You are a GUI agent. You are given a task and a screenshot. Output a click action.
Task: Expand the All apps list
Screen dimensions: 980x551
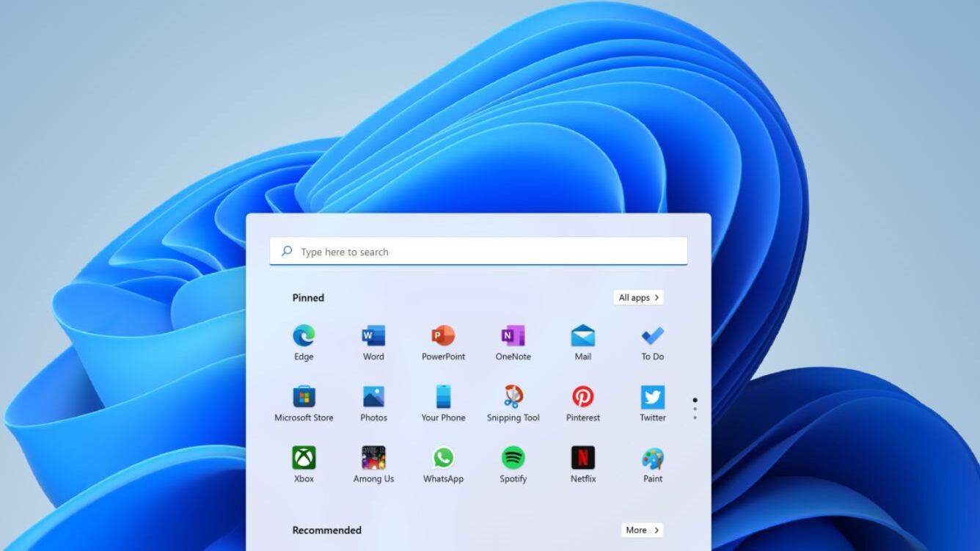click(638, 298)
